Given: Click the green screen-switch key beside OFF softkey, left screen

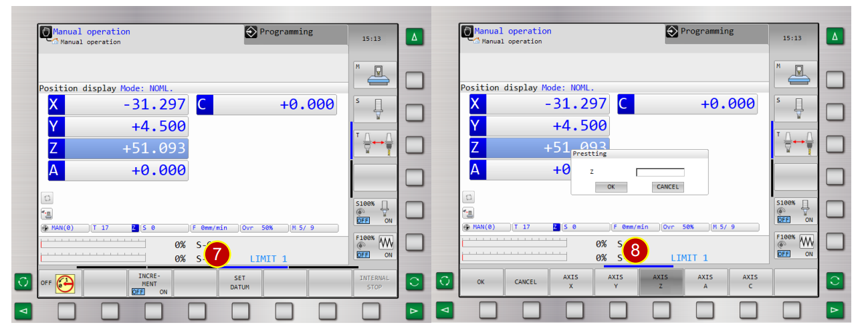Looking at the screenshot, I should coord(23,282).
